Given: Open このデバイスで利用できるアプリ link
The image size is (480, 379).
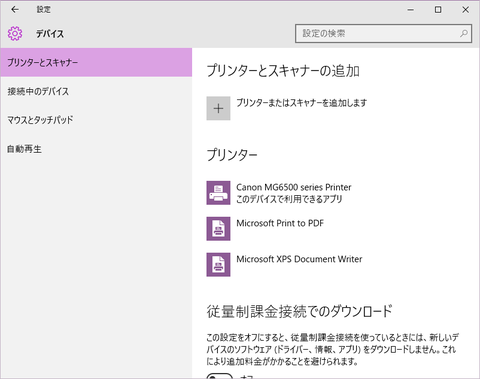Looking at the screenshot, I should tap(289, 199).
